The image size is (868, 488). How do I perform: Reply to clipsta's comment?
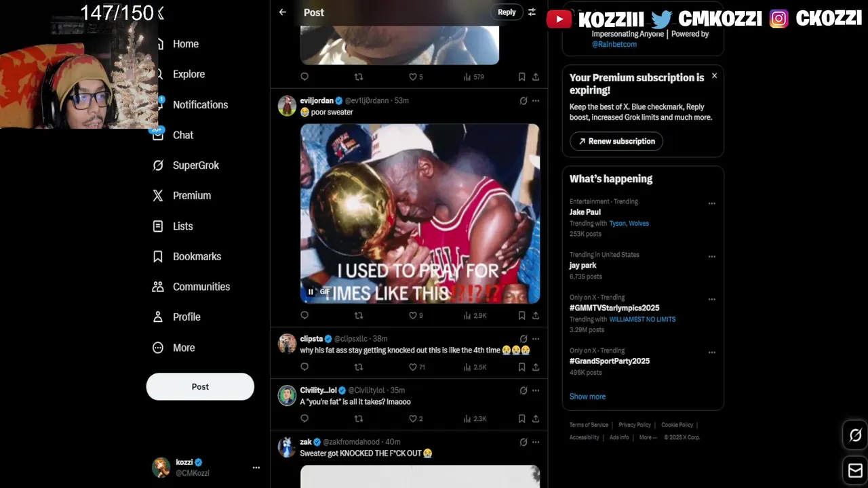pyautogui.click(x=304, y=367)
